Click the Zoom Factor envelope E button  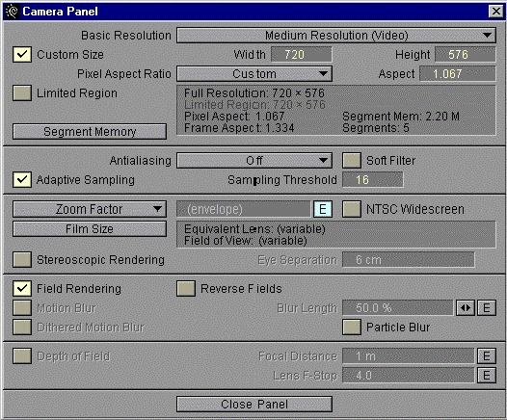pos(323,209)
